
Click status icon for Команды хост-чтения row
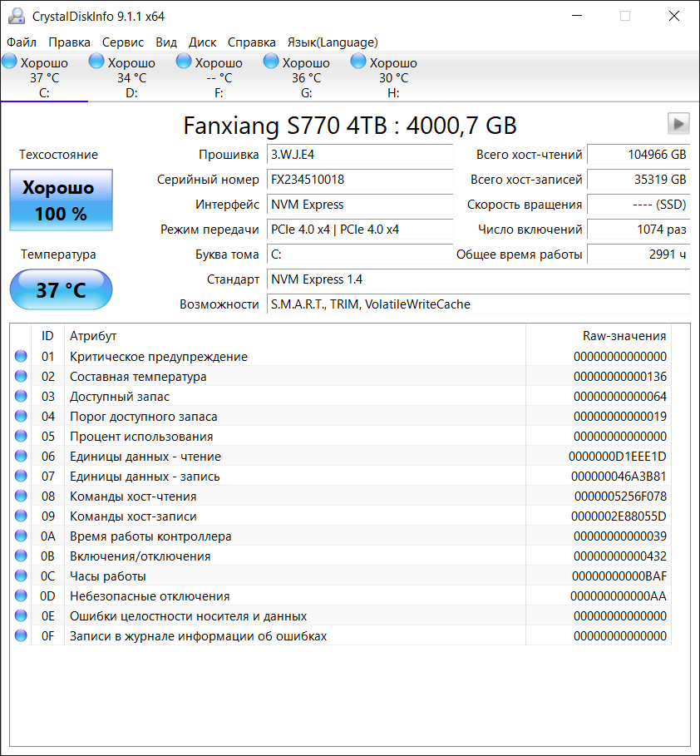(x=21, y=497)
